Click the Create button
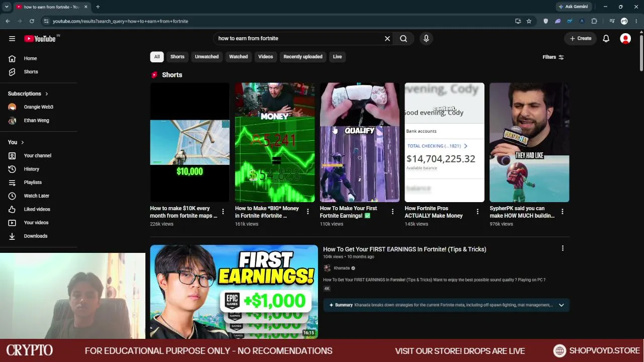This screenshot has height=362, width=644. [581, 38]
